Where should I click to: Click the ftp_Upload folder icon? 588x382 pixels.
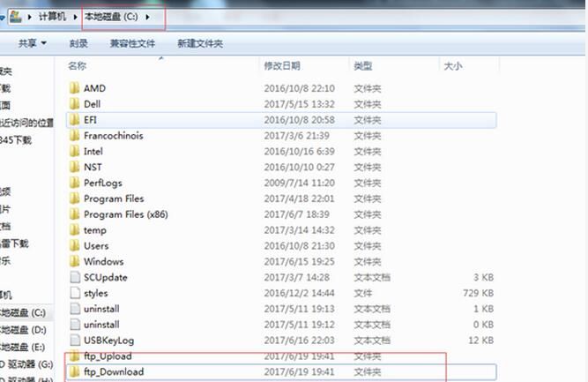pos(74,356)
